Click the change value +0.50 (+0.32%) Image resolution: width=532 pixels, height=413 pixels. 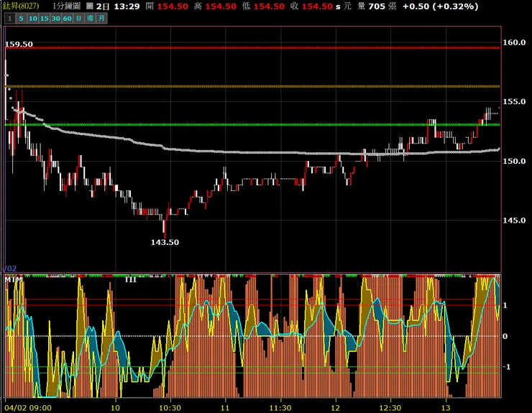pyautogui.click(x=440, y=6)
